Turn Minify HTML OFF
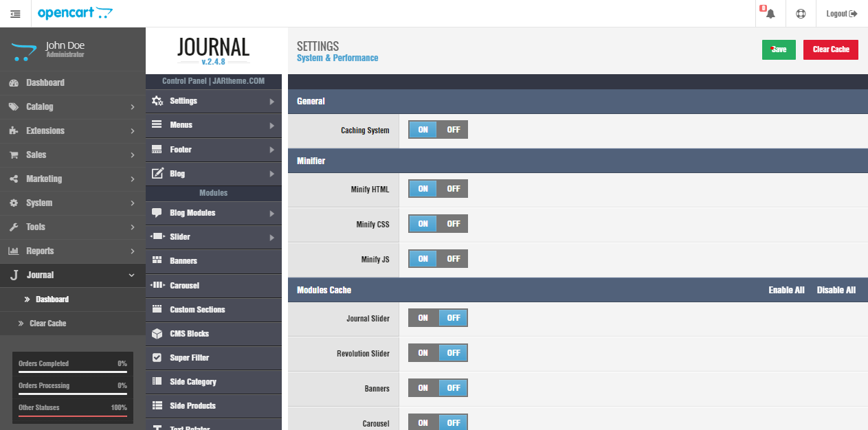Viewport: 868px width, 430px height. coord(454,189)
